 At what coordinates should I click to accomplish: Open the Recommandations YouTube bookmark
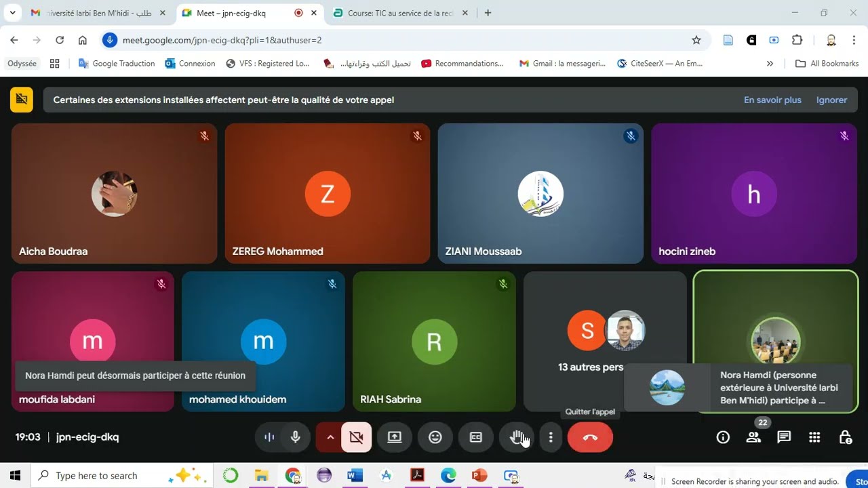[x=462, y=63]
